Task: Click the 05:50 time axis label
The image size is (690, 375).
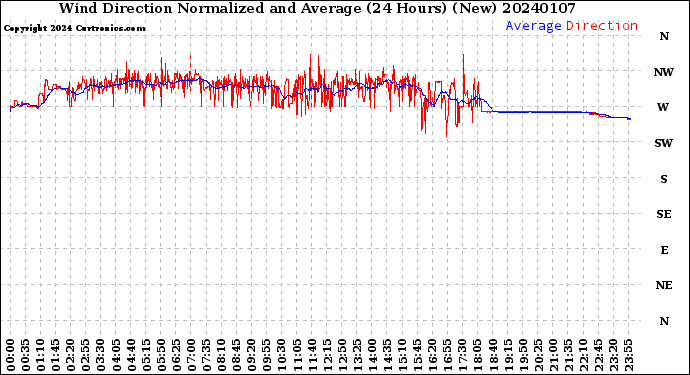Action: [x=161, y=355]
